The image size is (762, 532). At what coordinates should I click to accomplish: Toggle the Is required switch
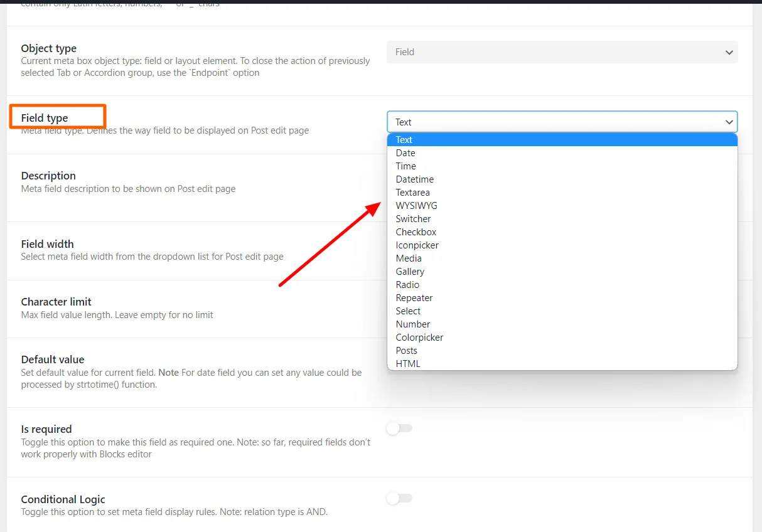tap(399, 428)
